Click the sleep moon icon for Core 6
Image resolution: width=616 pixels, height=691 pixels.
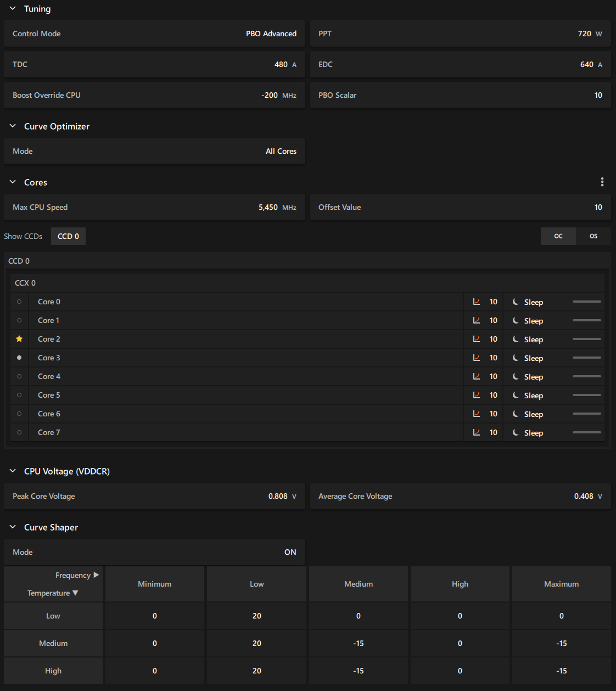pyautogui.click(x=516, y=414)
